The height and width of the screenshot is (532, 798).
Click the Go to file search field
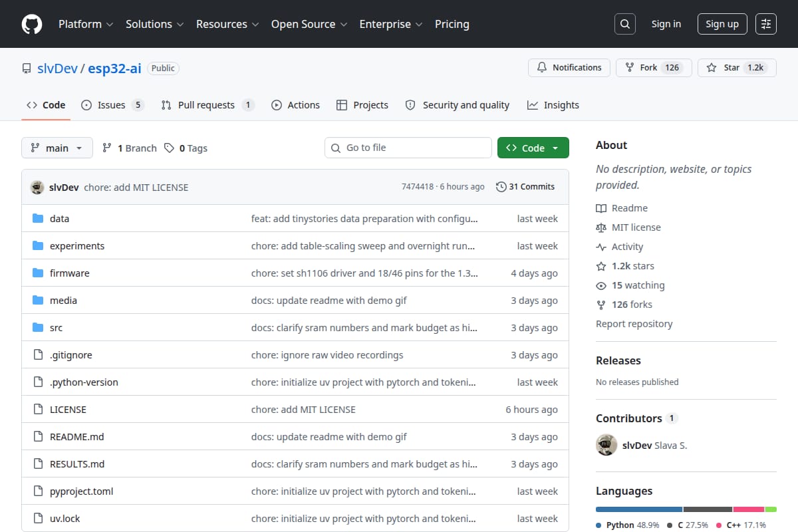[408, 148]
